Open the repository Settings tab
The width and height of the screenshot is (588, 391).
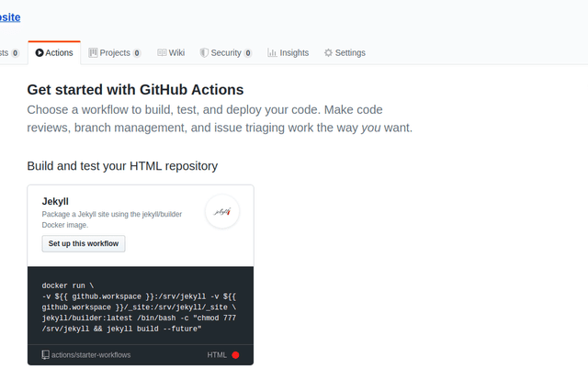(345, 53)
